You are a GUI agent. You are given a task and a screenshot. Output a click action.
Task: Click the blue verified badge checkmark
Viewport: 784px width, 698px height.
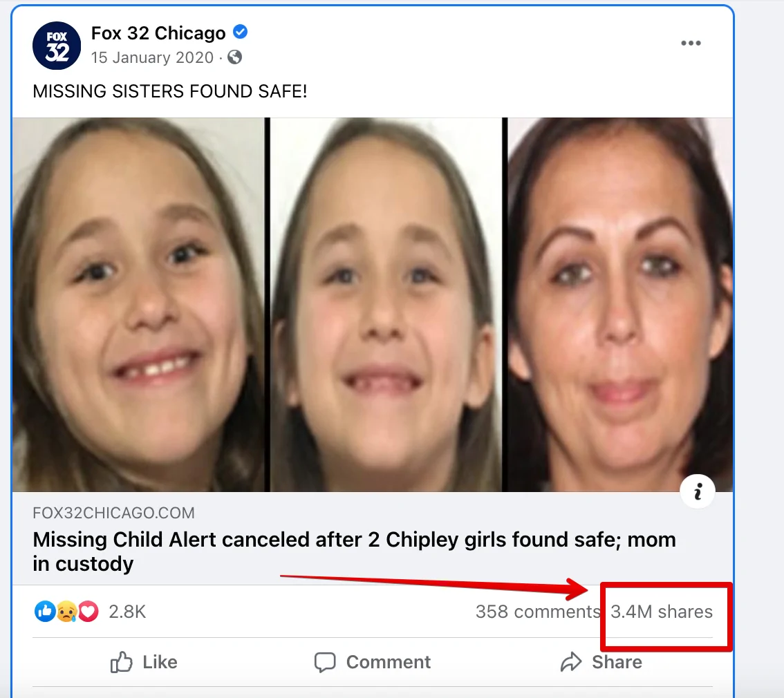[x=241, y=32]
